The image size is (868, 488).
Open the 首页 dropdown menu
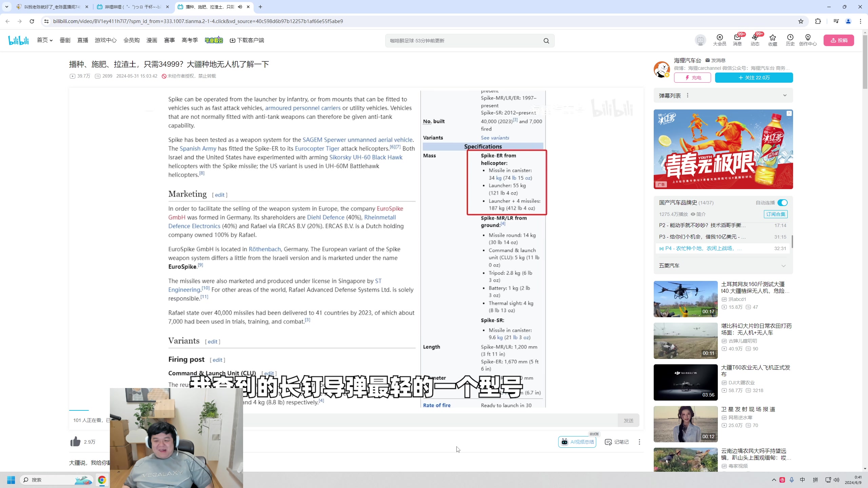45,40
